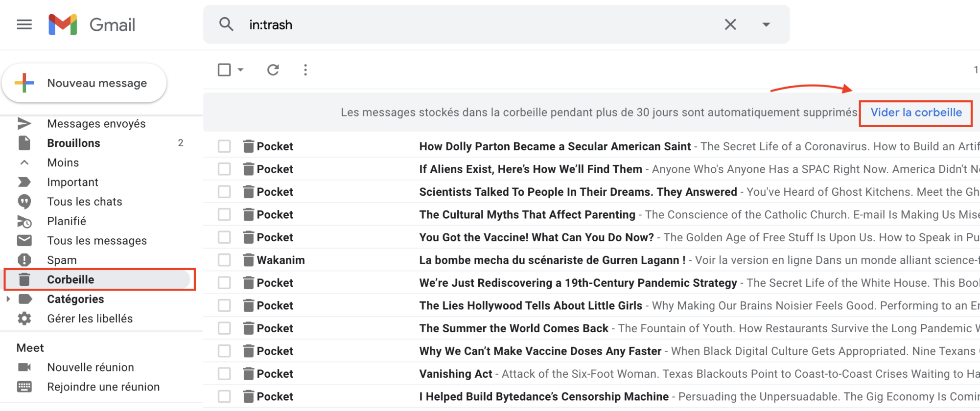The width and height of the screenshot is (980, 411).
Task: Open the selection dropdown arrow beside checkbox
Action: 240,70
